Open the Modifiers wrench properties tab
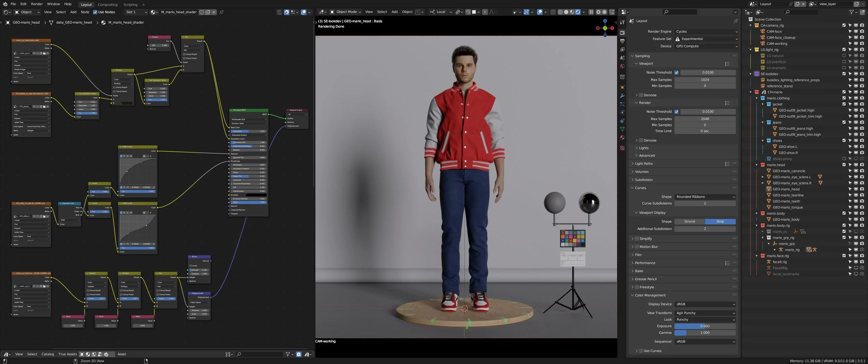 click(622, 96)
